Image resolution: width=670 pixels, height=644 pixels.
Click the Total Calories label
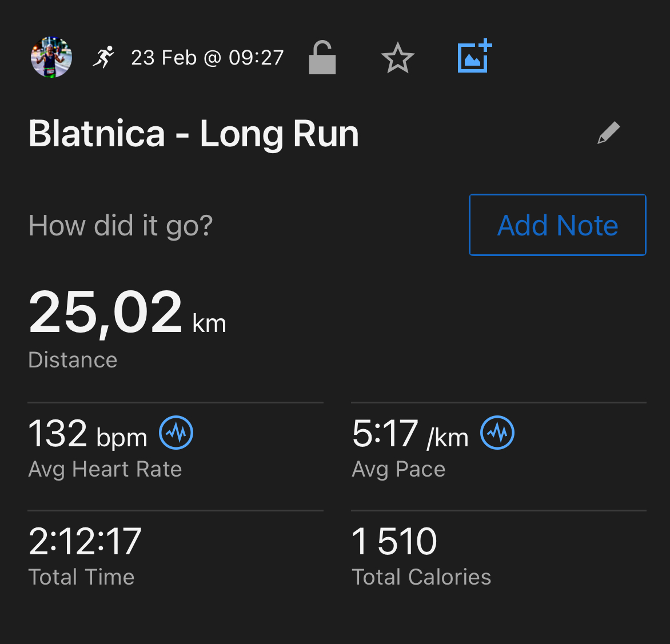click(x=421, y=577)
